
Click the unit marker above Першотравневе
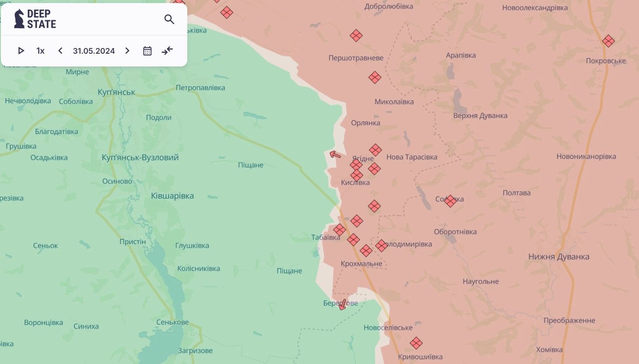(x=356, y=36)
